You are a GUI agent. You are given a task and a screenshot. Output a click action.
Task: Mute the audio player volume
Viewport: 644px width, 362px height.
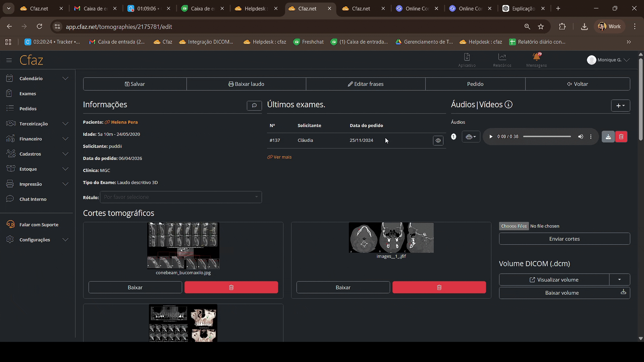tap(581, 137)
